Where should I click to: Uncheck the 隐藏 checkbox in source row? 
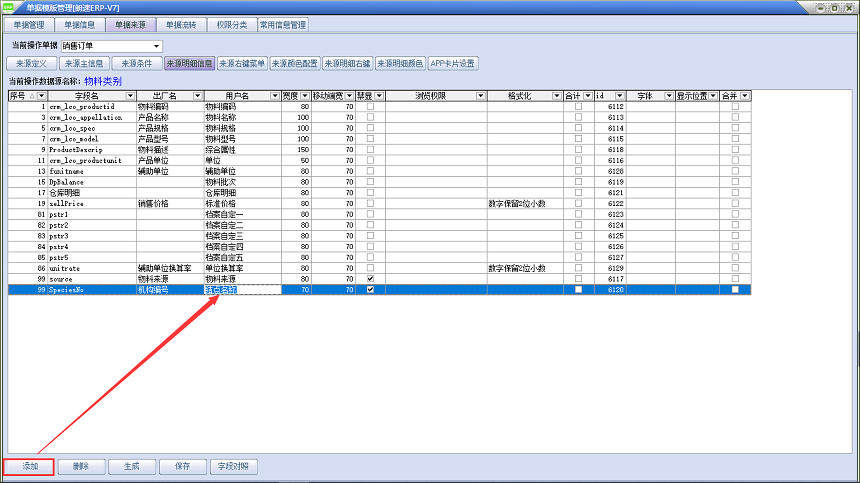tap(371, 278)
